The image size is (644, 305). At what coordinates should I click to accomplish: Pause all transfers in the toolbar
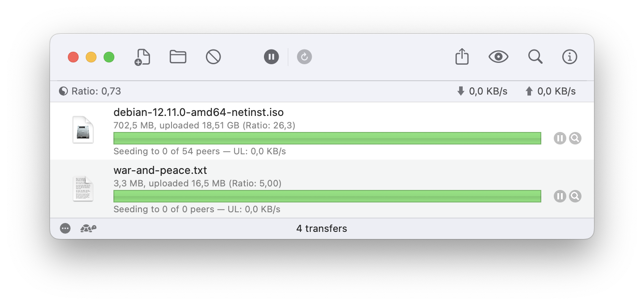coord(272,57)
